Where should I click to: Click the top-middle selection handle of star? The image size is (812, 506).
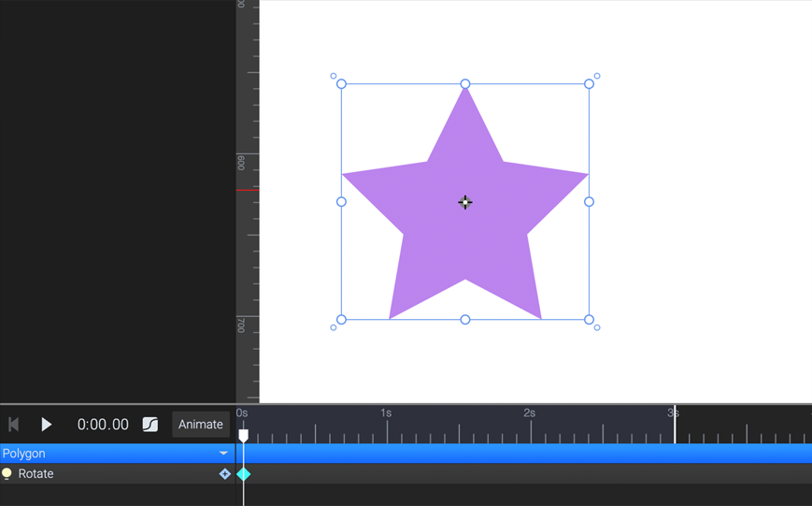tap(465, 84)
